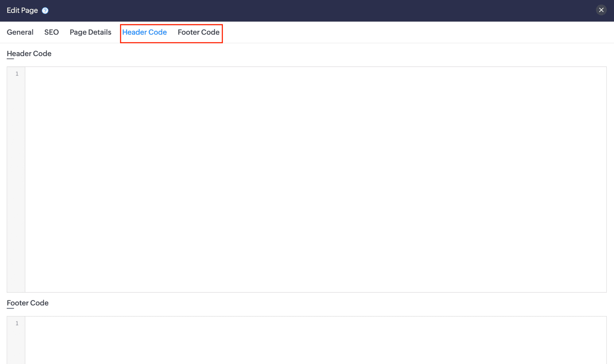Click the Footer Code section heading
This screenshot has height=364, width=614.
tap(28, 303)
